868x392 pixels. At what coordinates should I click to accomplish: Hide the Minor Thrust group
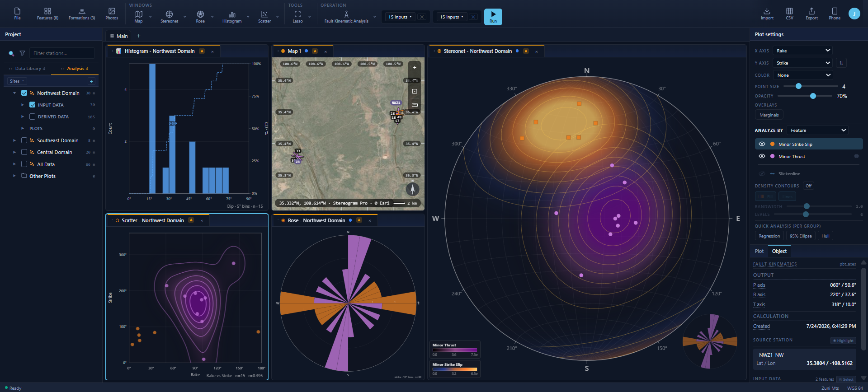coord(762,156)
